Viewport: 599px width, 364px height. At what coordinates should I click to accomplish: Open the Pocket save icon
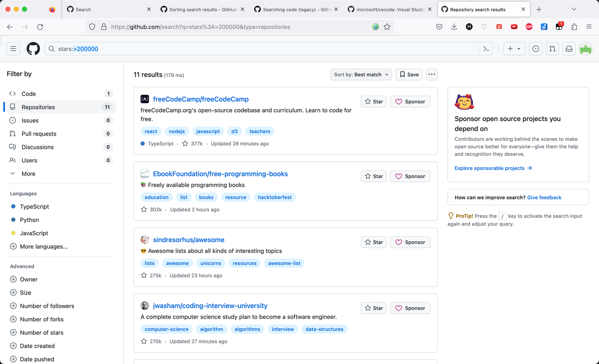[439, 27]
